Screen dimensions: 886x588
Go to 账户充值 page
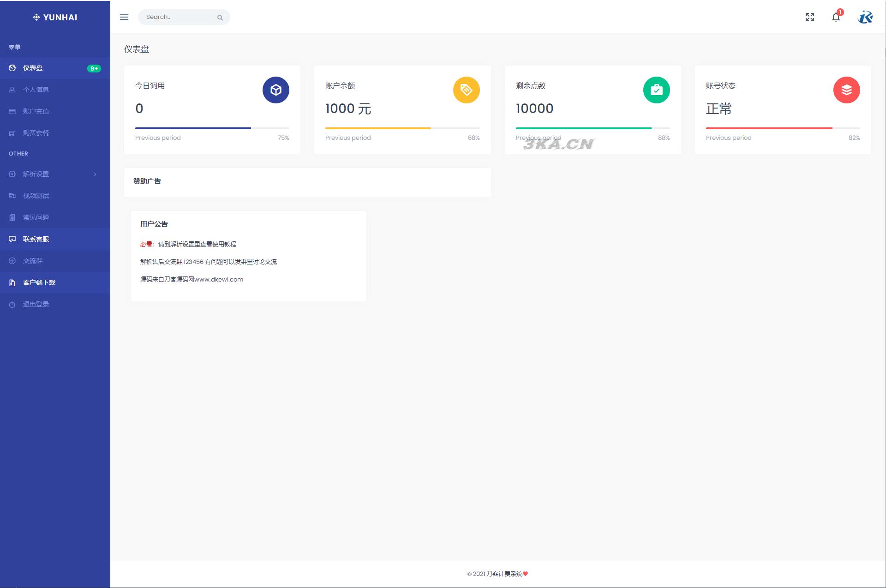[36, 111]
